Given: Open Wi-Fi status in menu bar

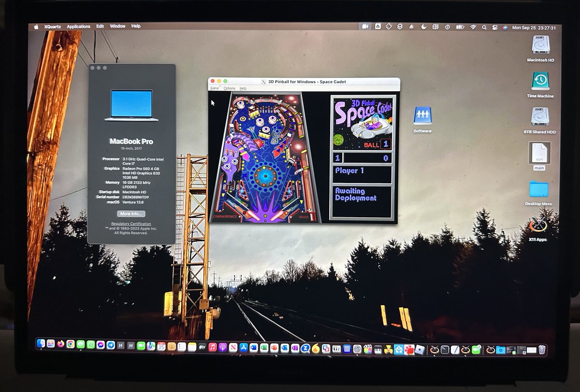Looking at the screenshot, I should click(x=473, y=28).
